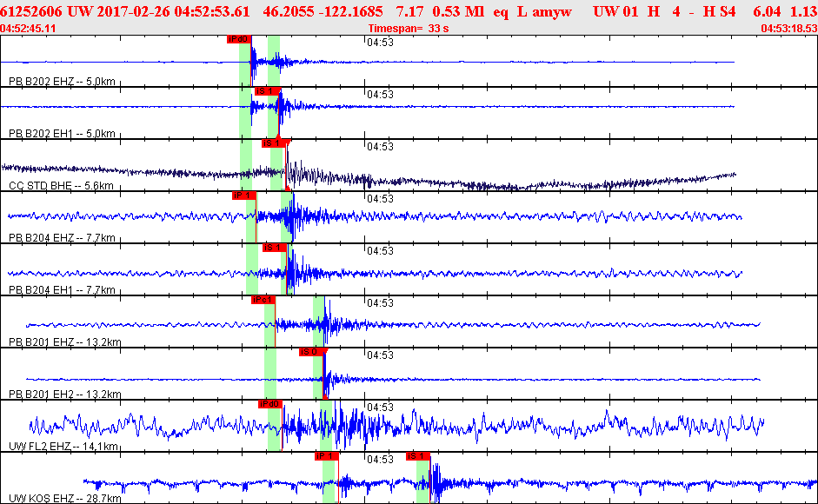Click the 04:53 tick label on UW KOS EHZ trace
Image resolution: width=818 pixels, height=504 pixels.
[x=380, y=460]
